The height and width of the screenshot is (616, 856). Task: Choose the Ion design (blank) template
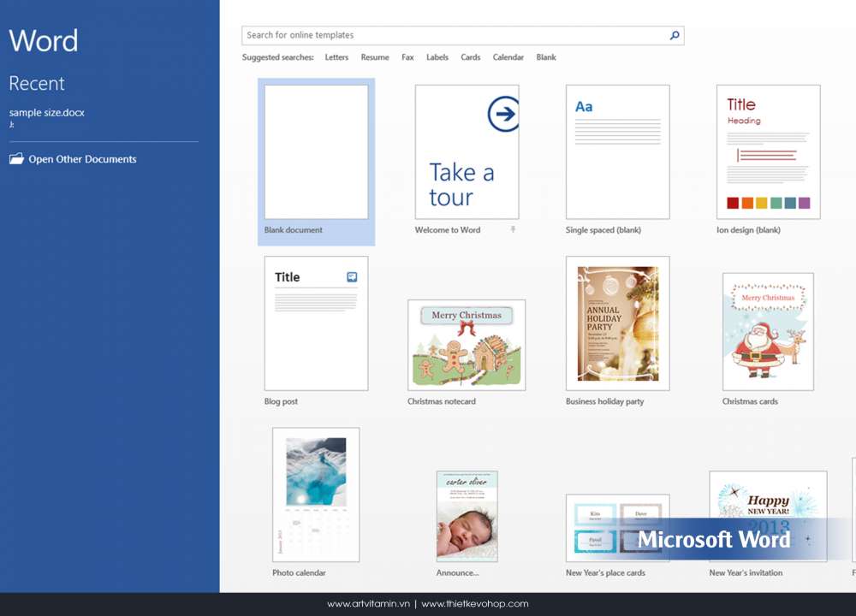(768, 152)
